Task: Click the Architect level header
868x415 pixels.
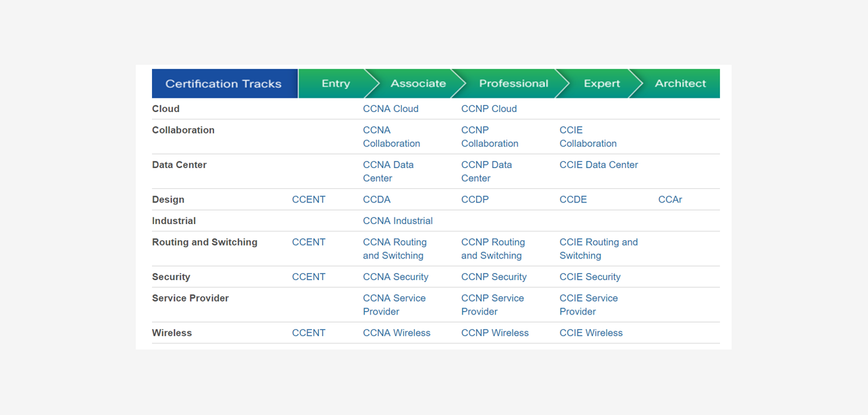Action: pyautogui.click(x=680, y=84)
